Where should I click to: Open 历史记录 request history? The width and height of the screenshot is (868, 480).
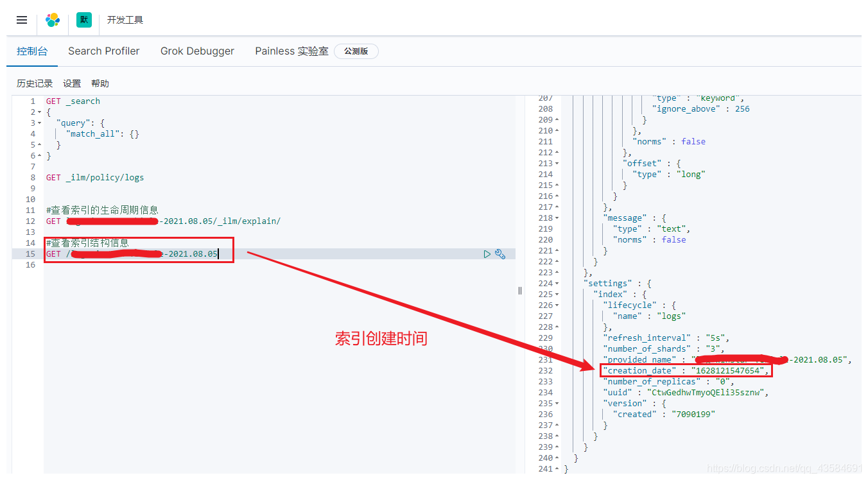coord(35,83)
